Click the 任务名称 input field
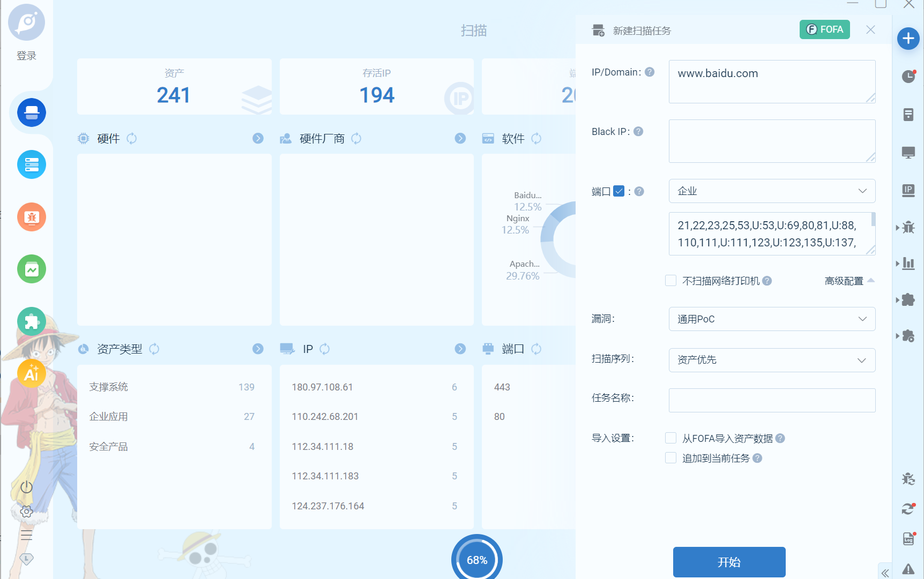The height and width of the screenshot is (579, 924). tap(772, 400)
